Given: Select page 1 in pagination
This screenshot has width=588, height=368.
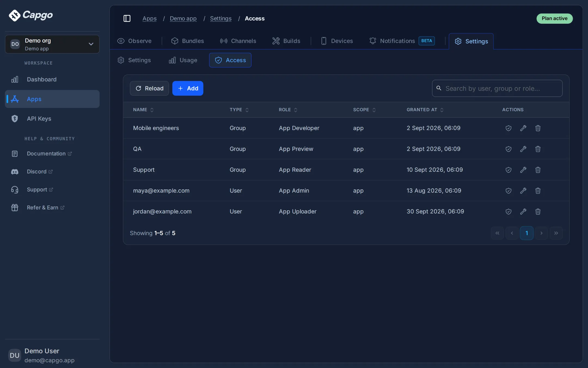Looking at the screenshot, I should click(526, 233).
